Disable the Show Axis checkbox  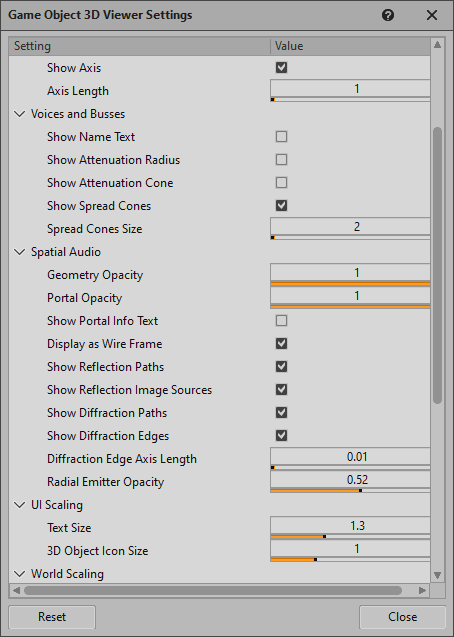coord(281,67)
